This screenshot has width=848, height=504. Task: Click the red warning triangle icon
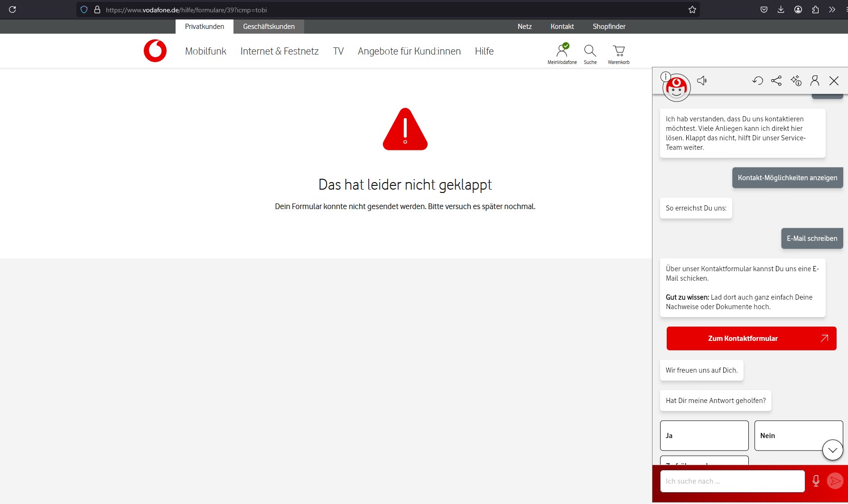point(405,129)
